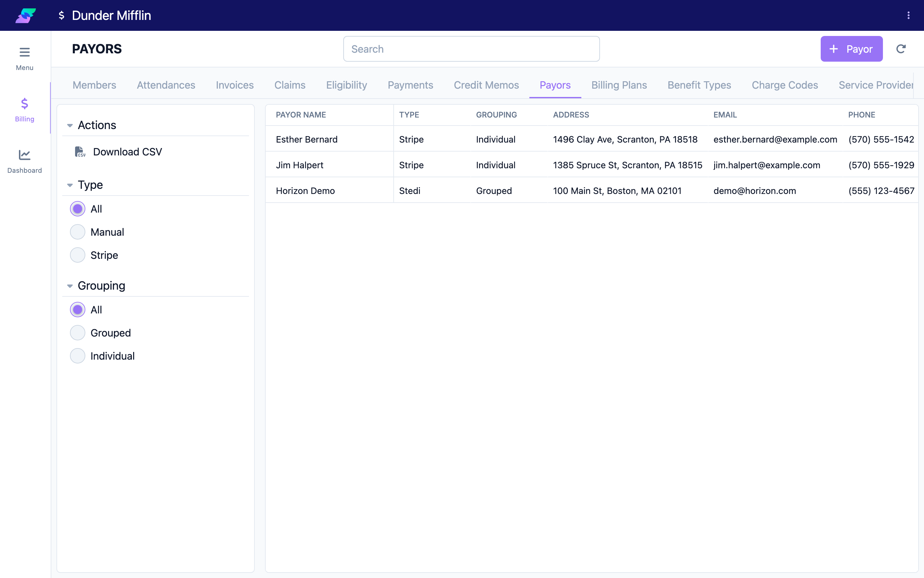Select the All radio under Type
The width and height of the screenshot is (924, 578).
click(x=78, y=209)
